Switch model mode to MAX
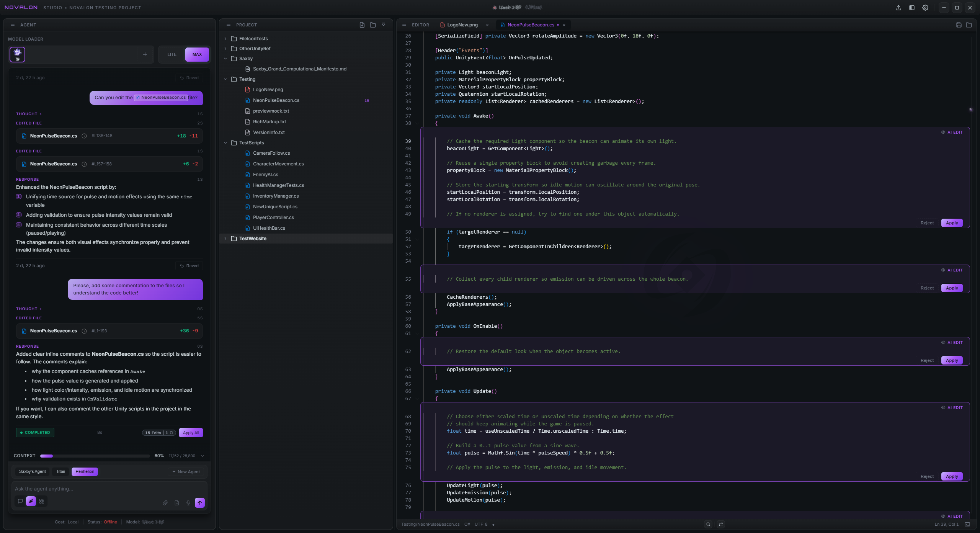980x533 pixels. coord(197,54)
